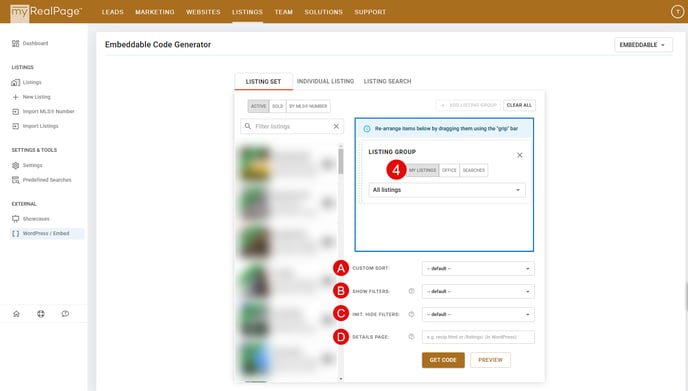Click the Settings gear icon
The height and width of the screenshot is (391, 688).
pyautogui.click(x=15, y=165)
